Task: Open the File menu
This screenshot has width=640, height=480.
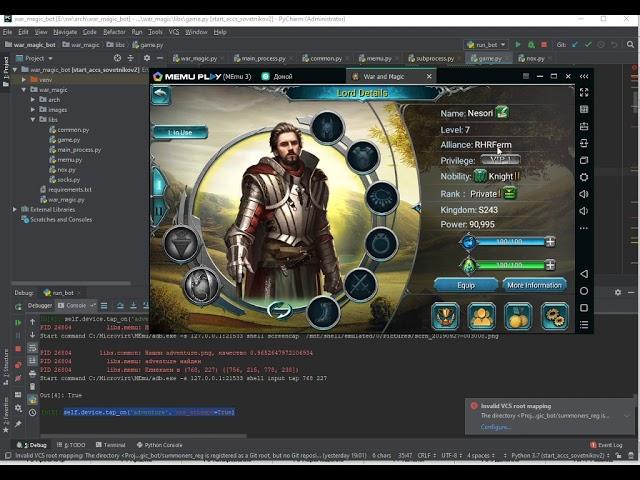Action: [7, 32]
